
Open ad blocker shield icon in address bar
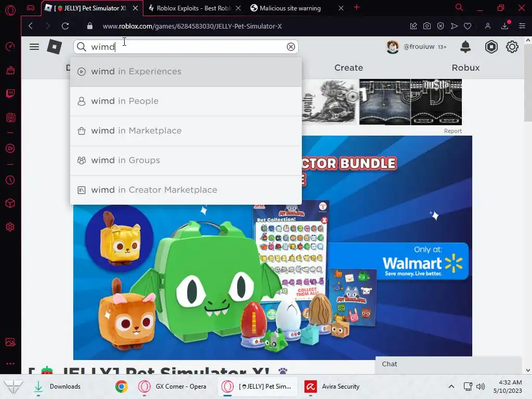point(441,26)
